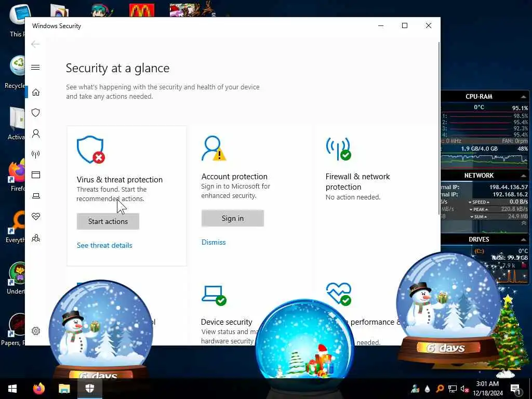The image size is (532, 399).
Task: Click Windows Security taskbar icon
Action: [x=89, y=389]
